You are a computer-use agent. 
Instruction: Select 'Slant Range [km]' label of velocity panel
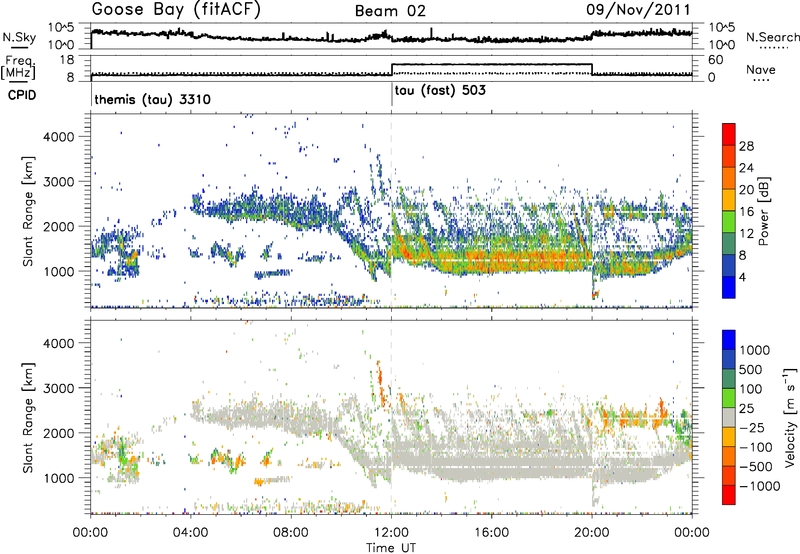28,417
